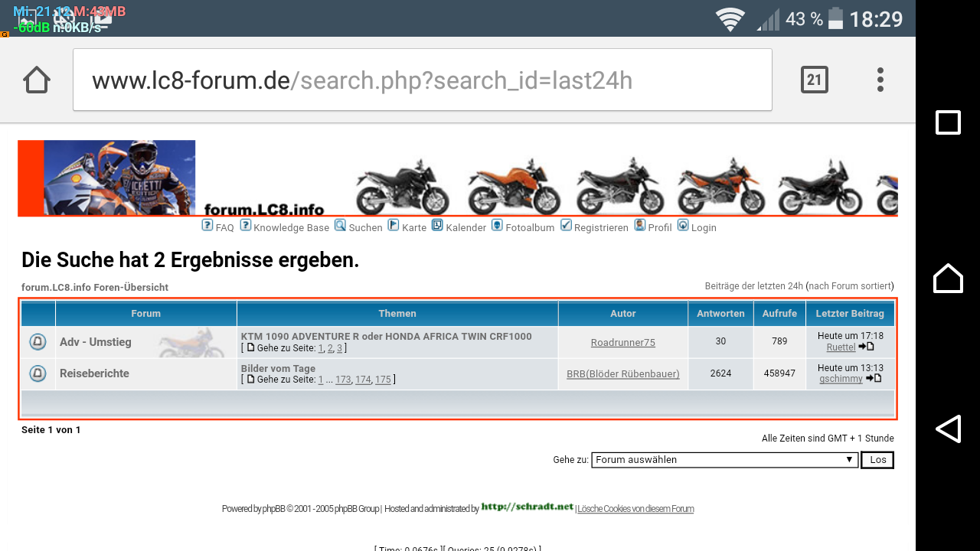
Task: Open Chrome's three-dot overflow menu
Action: click(x=880, y=80)
